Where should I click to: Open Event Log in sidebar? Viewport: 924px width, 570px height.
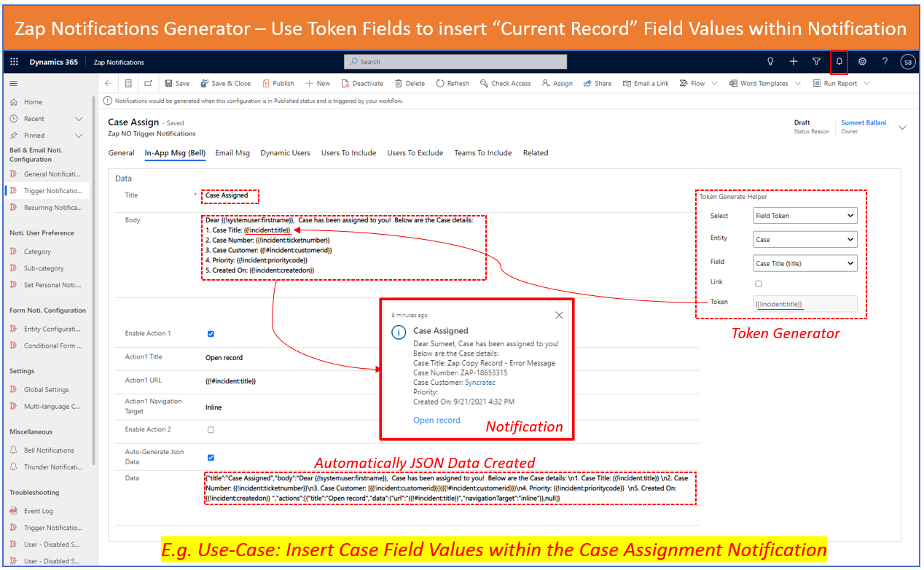point(38,511)
